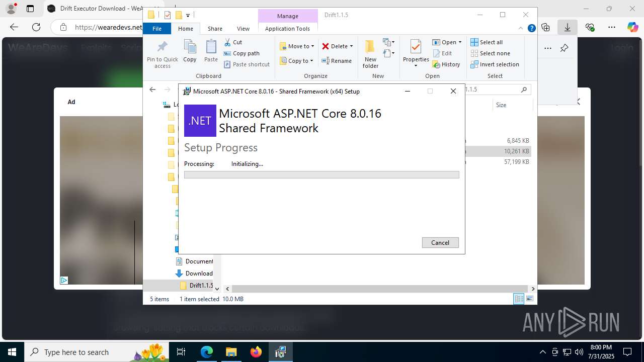
Task: Click the taskbar search box
Action: (97, 352)
